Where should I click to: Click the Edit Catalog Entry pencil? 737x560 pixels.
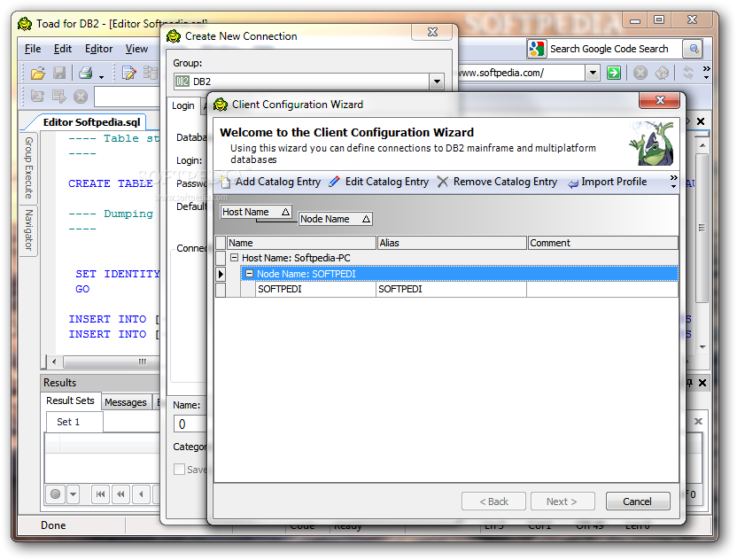(334, 182)
